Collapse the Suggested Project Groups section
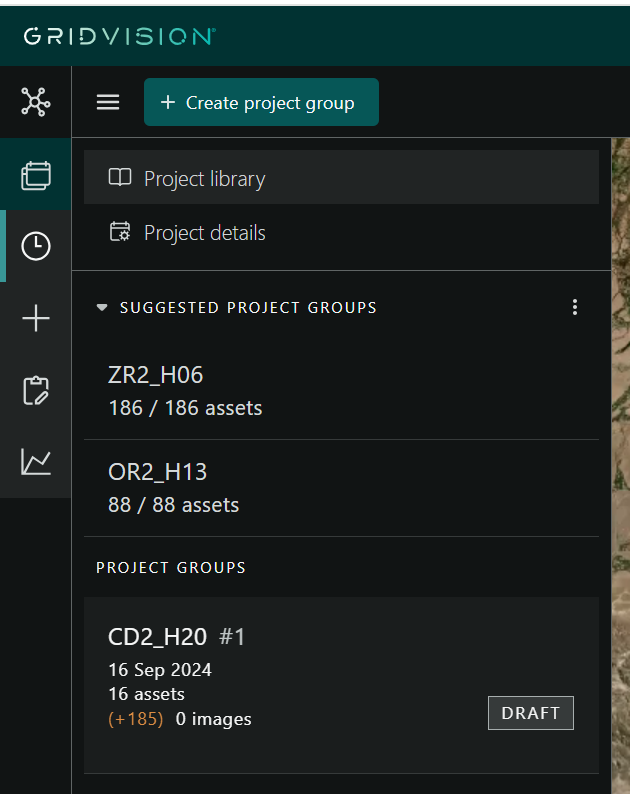Image resolution: width=630 pixels, height=794 pixels. click(x=102, y=308)
